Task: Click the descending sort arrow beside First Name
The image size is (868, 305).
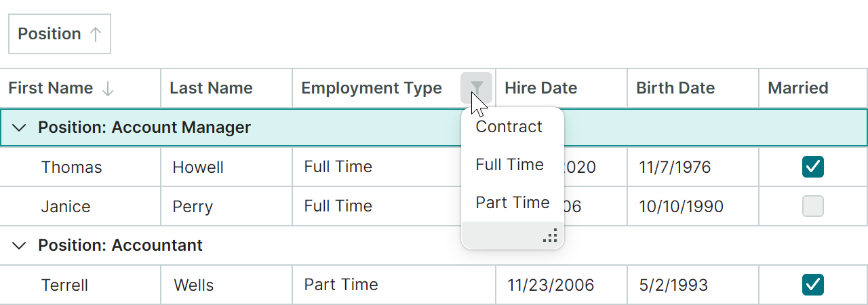Action: point(107,88)
